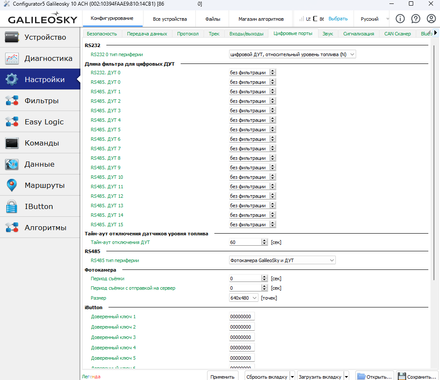Click the folder icon on Открыть button

pyautogui.click(x=361, y=376)
